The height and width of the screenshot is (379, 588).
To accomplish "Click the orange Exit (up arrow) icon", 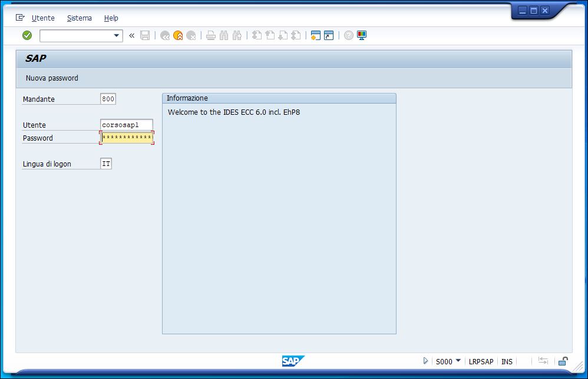I will (x=178, y=35).
